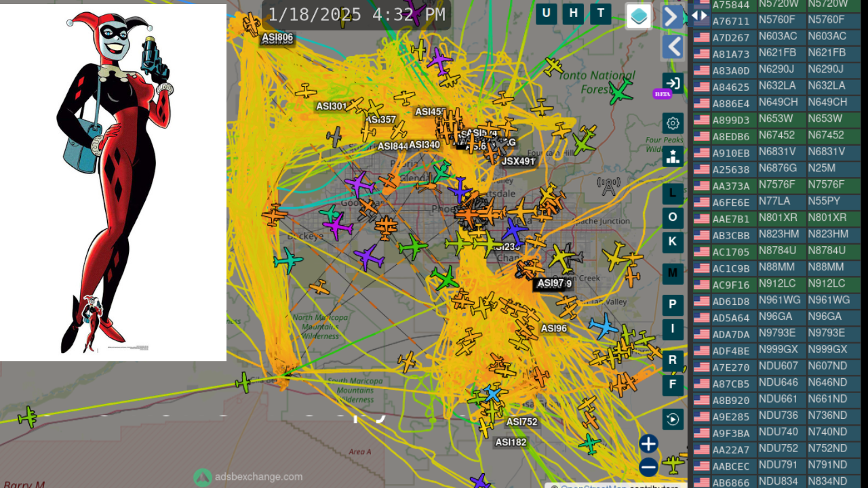The height and width of the screenshot is (488, 868).
Task: Select aircraft label ASI96
Action: coord(554,329)
